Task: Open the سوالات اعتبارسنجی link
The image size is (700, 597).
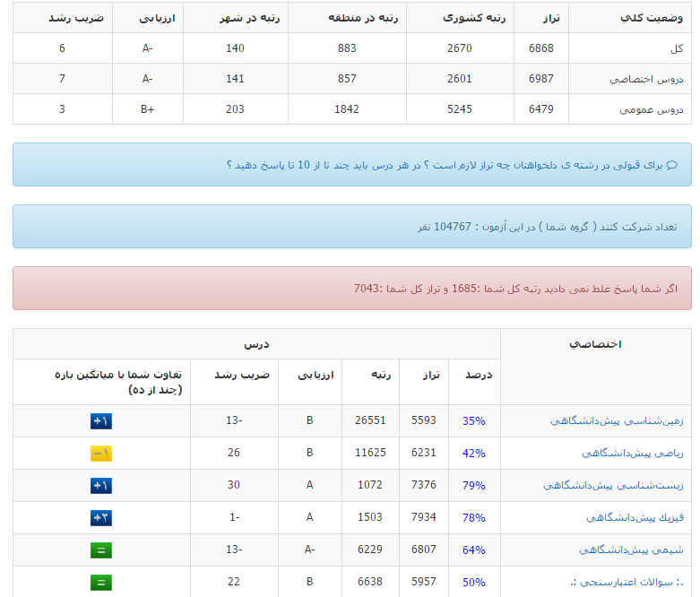Action: click(627, 583)
